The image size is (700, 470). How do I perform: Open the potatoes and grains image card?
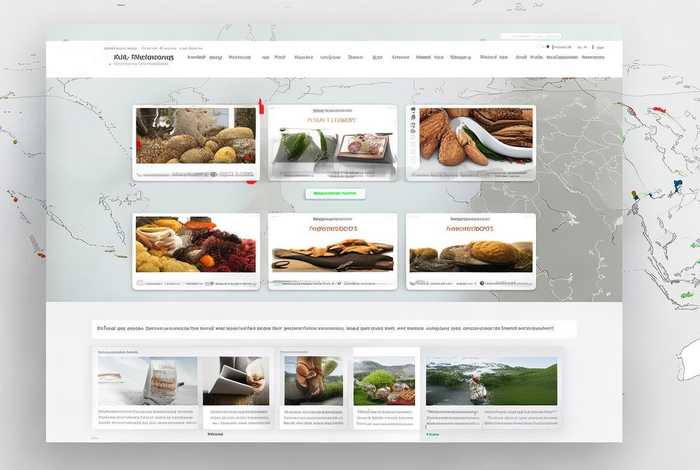196,142
